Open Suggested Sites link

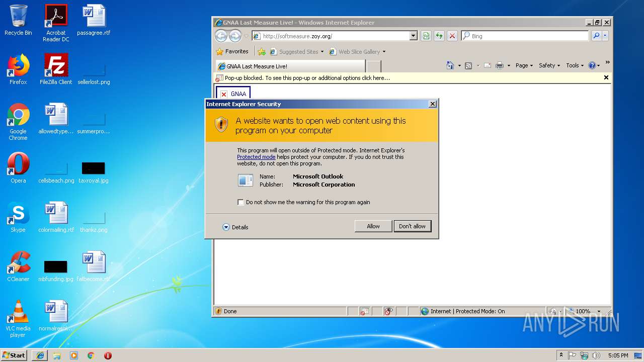pos(297,52)
